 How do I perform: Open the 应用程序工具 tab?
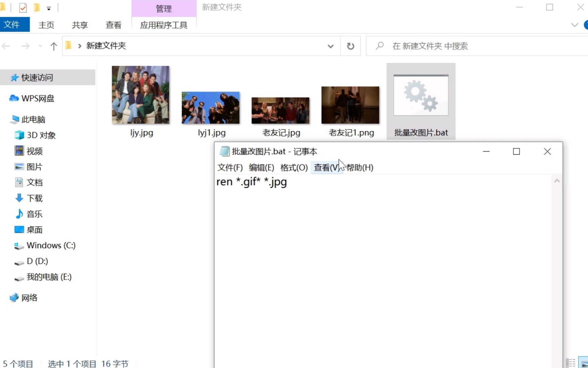164,25
